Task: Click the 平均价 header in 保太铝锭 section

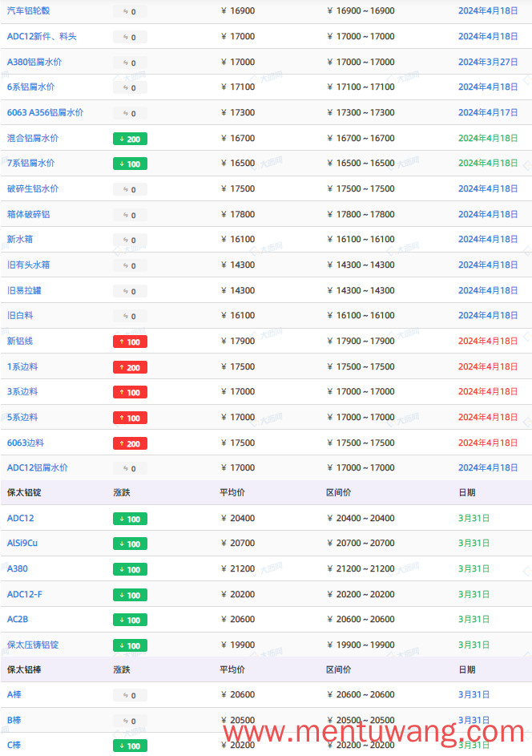Action: click(x=232, y=492)
